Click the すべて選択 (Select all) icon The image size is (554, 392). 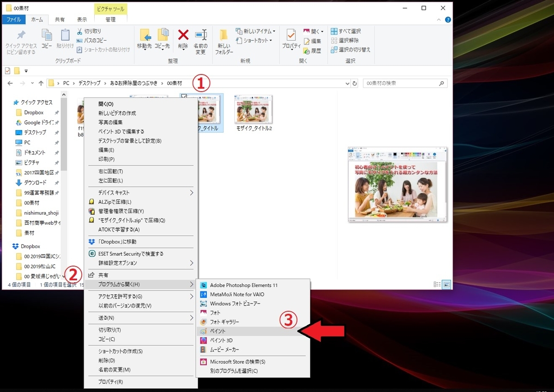349,31
